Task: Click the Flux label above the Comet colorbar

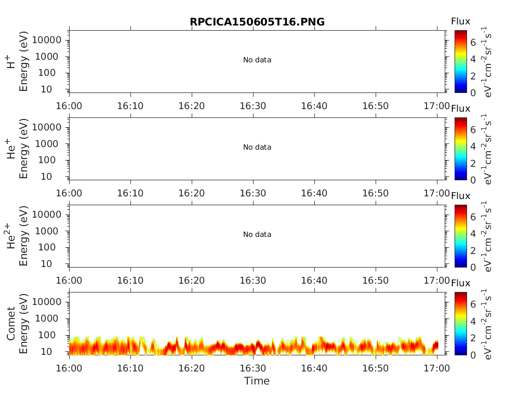Action: click(x=460, y=283)
